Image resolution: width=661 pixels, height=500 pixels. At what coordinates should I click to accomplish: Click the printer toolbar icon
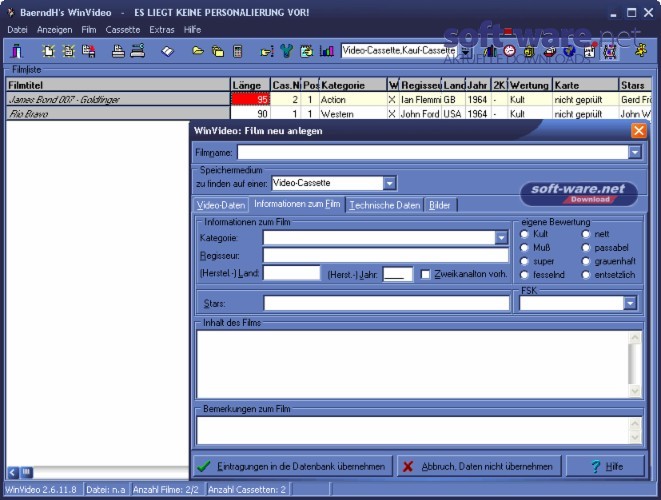[x=118, y=51]
